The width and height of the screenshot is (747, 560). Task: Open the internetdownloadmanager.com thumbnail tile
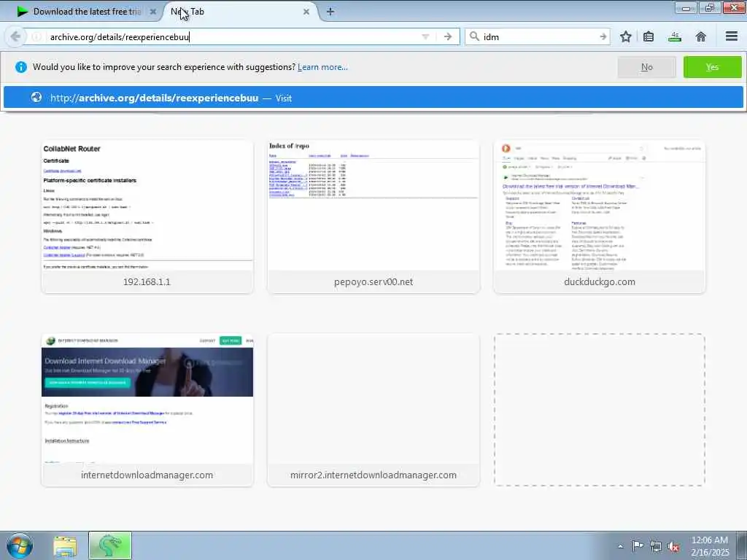click(x=147, y=410)
